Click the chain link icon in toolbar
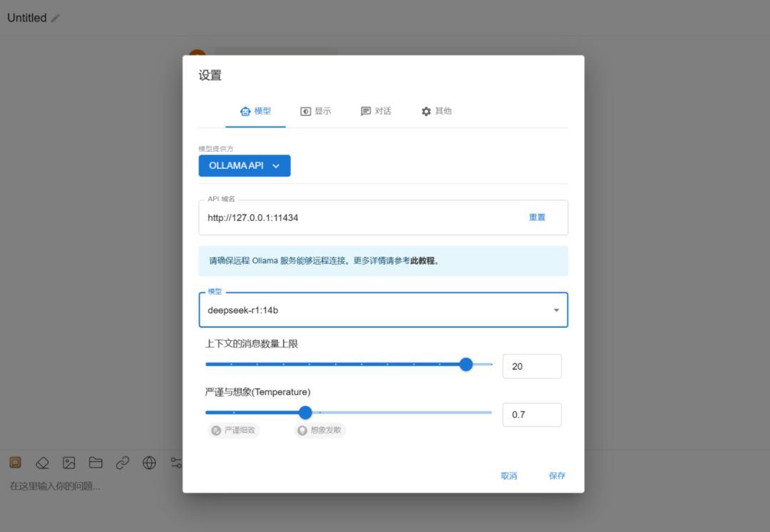The height and width of the screenshot is (532, 770). click(x=123, y=463)
